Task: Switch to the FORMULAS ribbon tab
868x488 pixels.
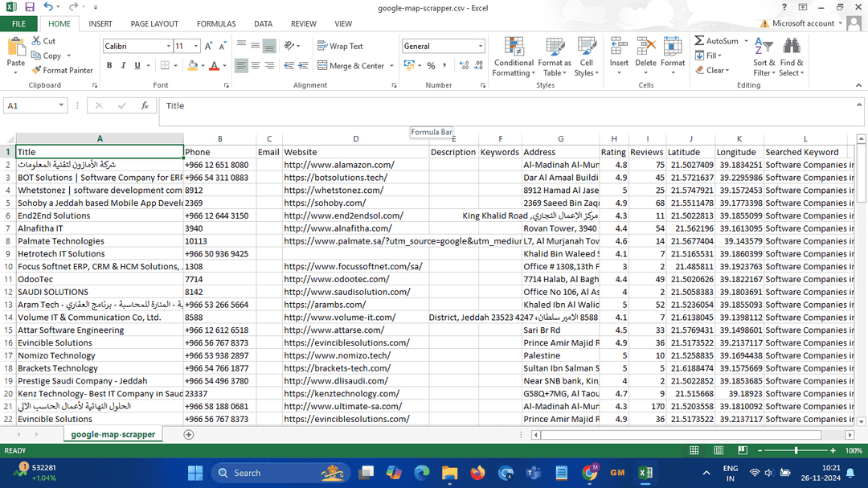Action: [216, 24]
